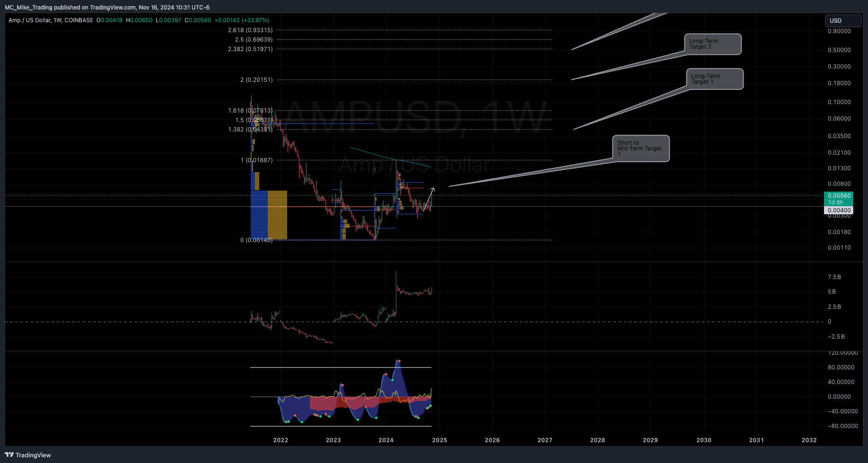
Task: Select the Fib level 1.618 (0.07813) label
Action: (x=250, y=111)
